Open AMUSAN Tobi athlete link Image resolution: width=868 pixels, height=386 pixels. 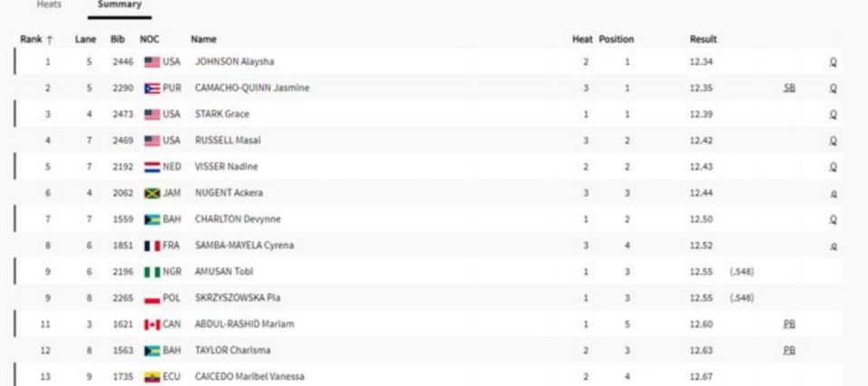point(222,272)
